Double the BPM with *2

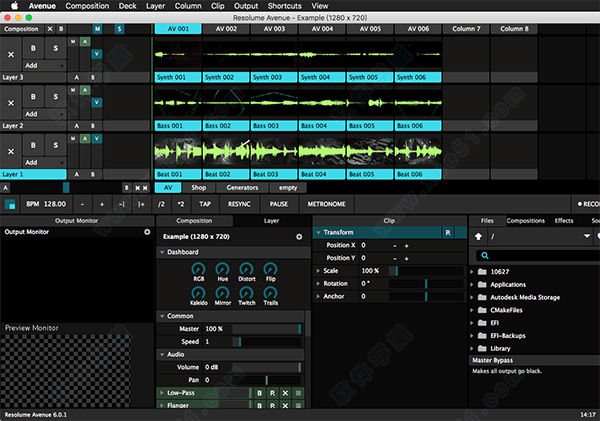[181, 204]
